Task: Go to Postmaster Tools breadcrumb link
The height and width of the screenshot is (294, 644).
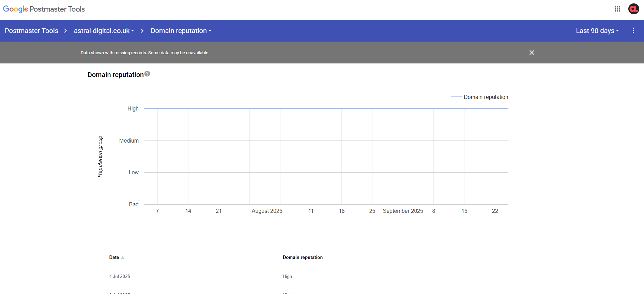Action: (31, 31)
